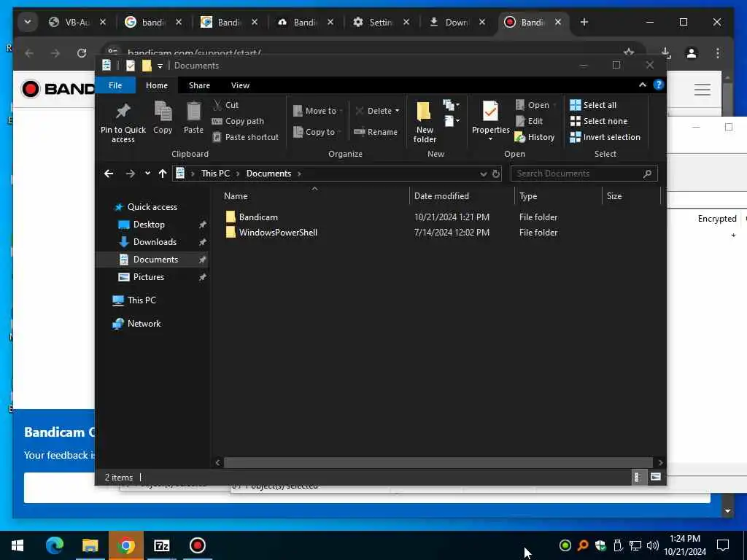Select Network in navigation pane
This screenshot has height=560, width=747.
[x=136, y=324]
